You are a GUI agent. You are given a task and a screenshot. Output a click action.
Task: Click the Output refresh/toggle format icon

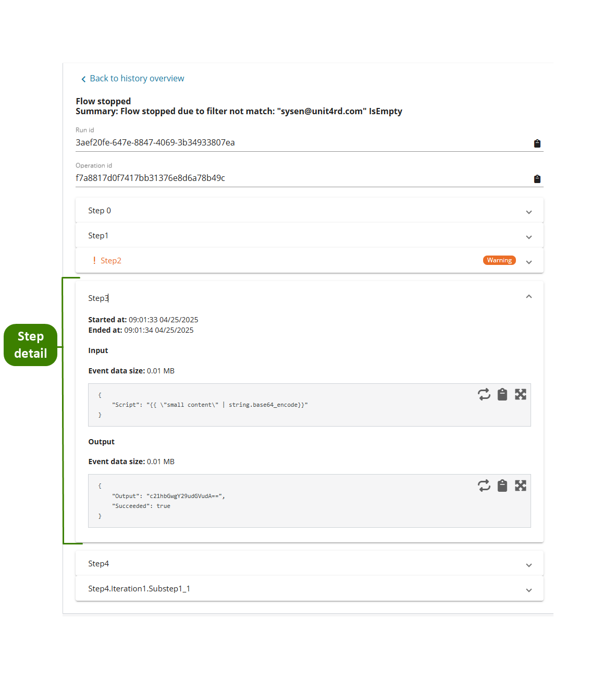pos(484,486)
